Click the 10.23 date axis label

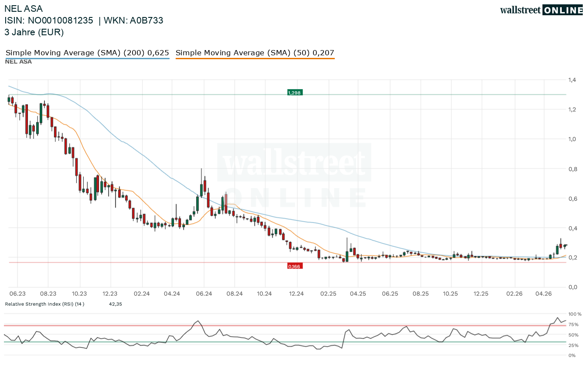(79, 293)
